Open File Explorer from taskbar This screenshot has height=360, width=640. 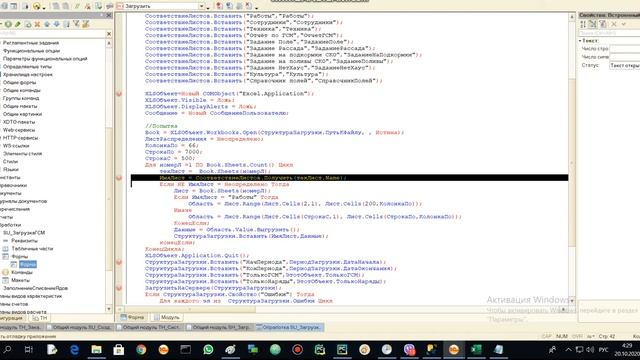tap(96, 350)
